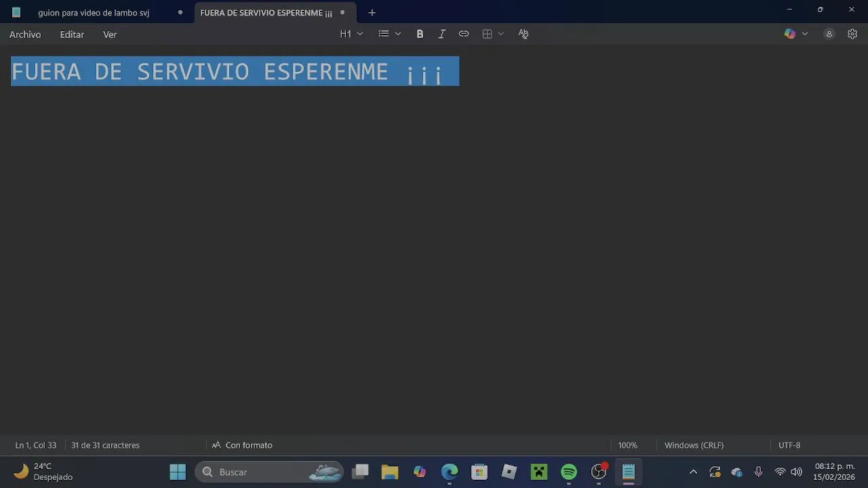Click the 'Ln 1, Col 33' position indicator

[36, 445]
